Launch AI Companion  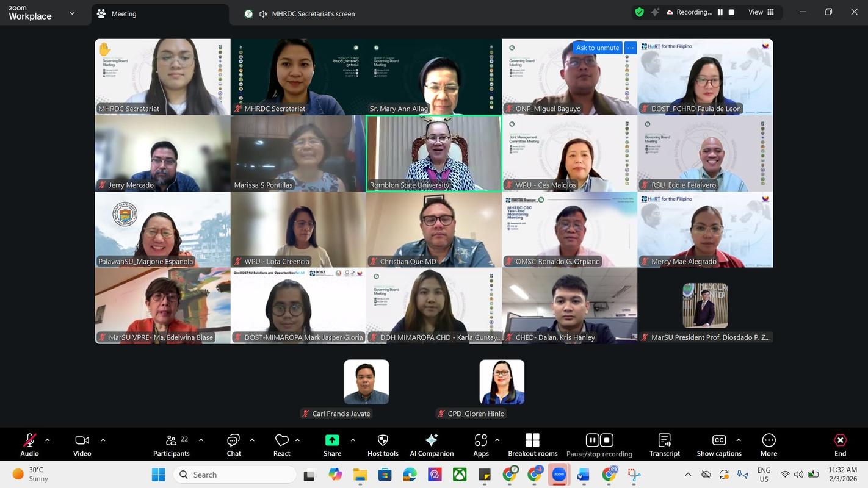(x=432, y=445)
